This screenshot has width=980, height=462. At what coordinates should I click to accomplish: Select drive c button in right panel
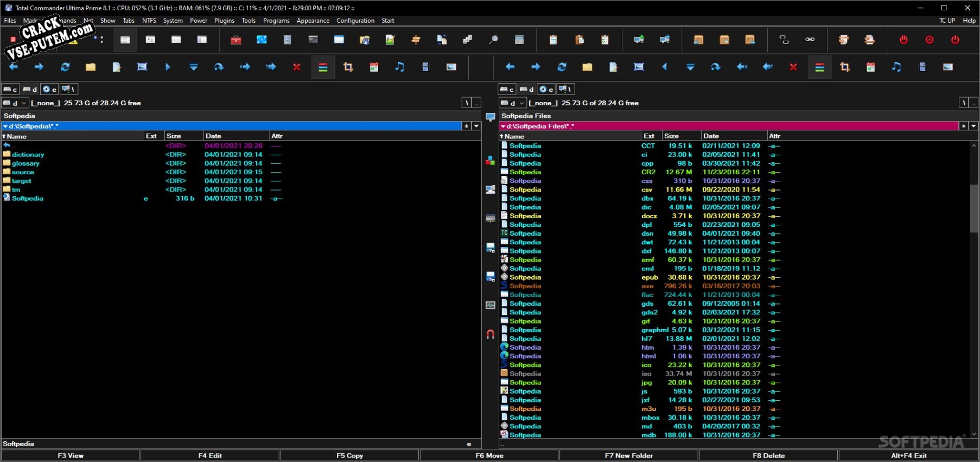pyautogui.click(x=507, y=89)
